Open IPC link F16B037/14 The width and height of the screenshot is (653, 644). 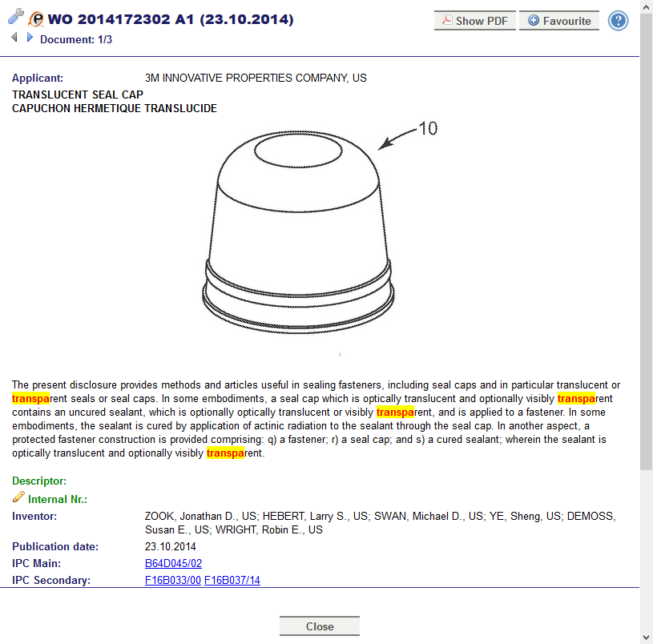click(232, 580)
